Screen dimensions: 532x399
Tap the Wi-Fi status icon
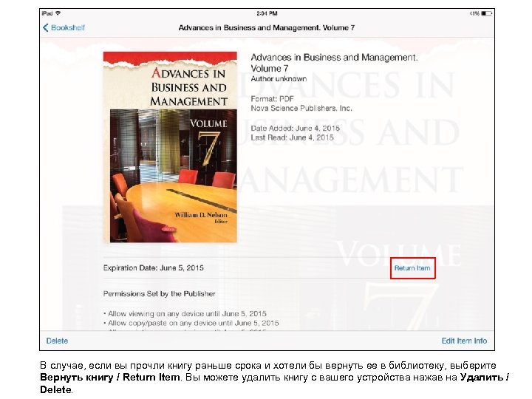click(x=58, y=13)
